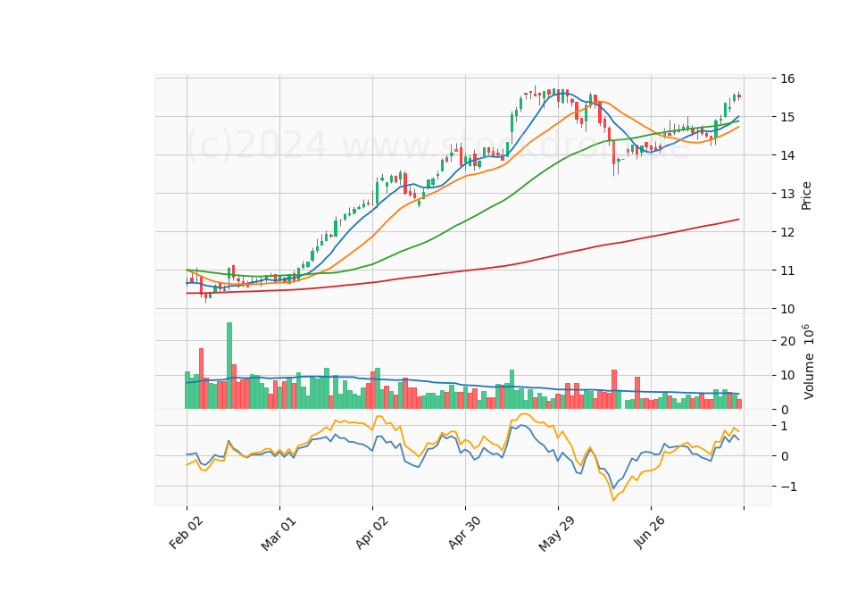Click the "Price" axis title
Image resolution: width=857 pixels, height=616 pixels.
click(806, 196)
